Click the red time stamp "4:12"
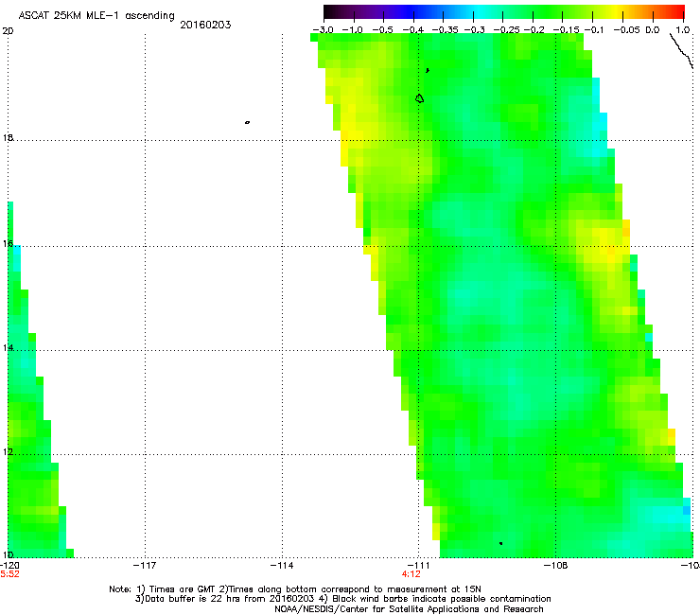This screenshot has height=615, width=700. tap(411, 574)
